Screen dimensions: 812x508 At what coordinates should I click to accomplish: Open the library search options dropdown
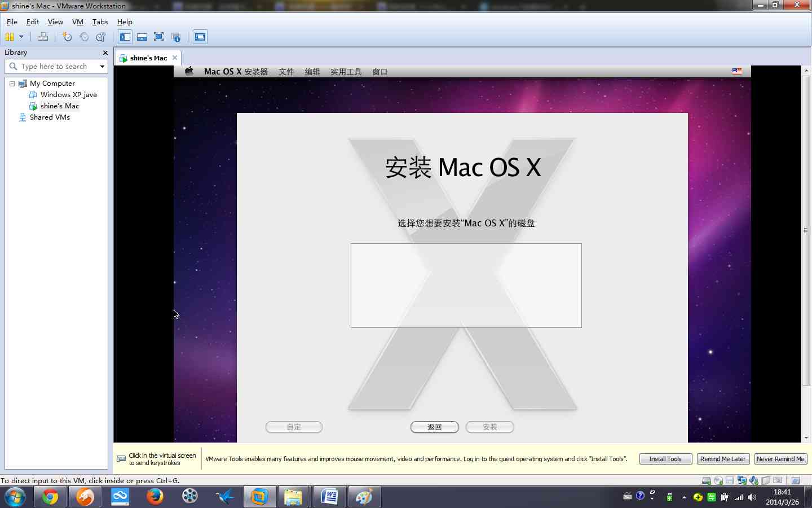click(x=102, y=67)
